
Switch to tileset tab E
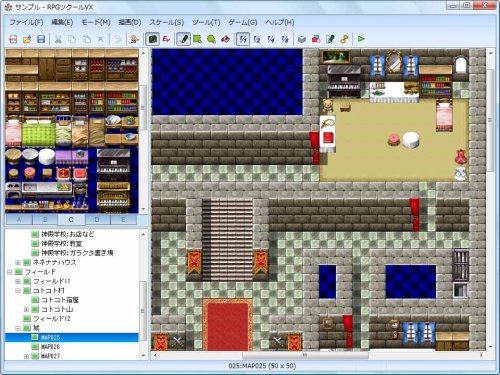(x=123, y=220)
